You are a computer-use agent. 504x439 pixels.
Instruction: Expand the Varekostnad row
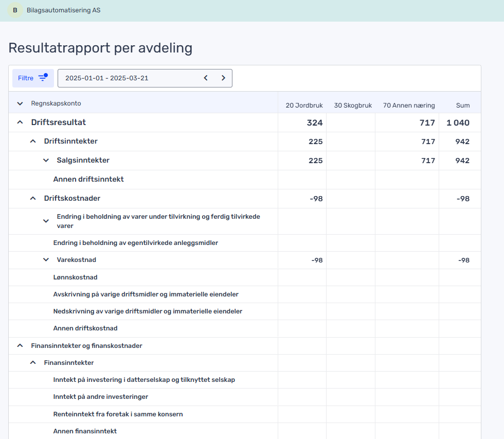tap(46, 259)
